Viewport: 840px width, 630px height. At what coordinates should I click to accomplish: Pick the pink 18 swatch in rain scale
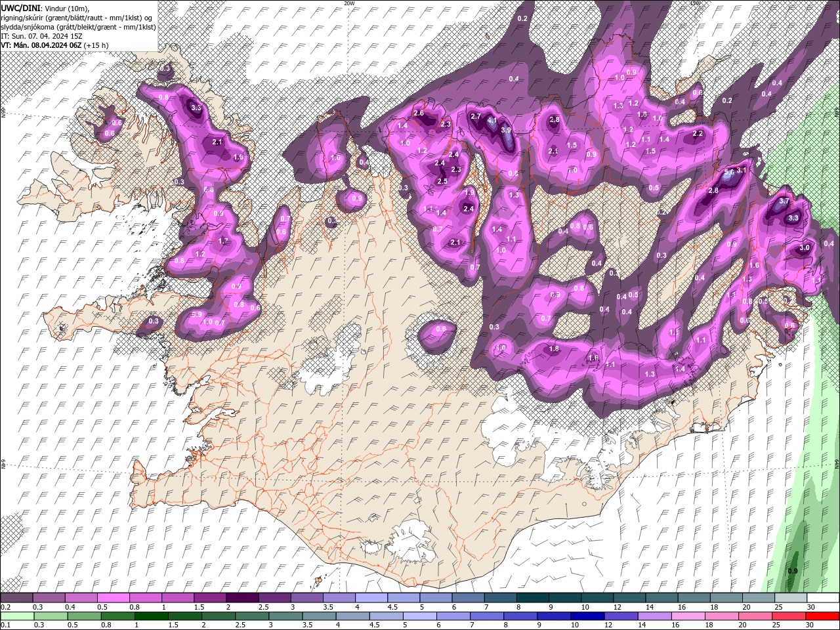[722, 616]
